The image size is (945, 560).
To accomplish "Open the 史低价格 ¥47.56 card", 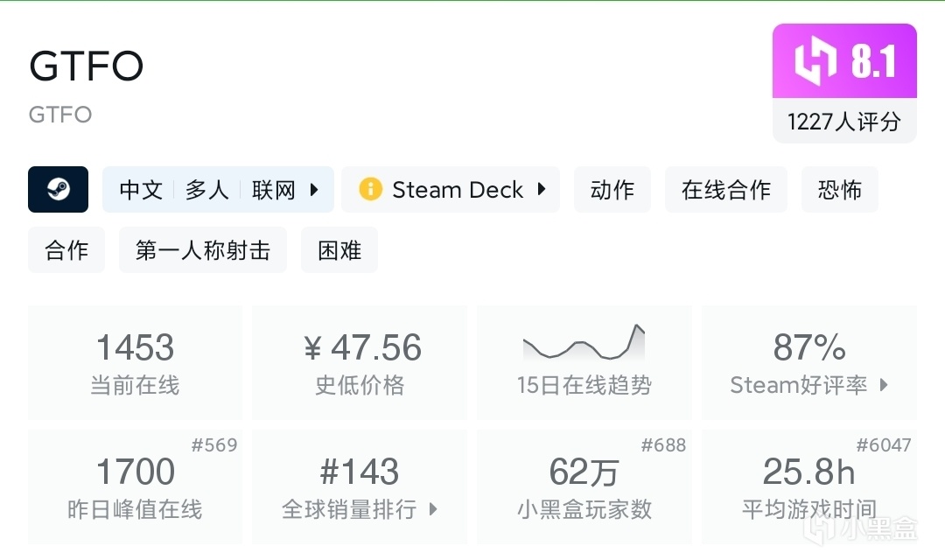I will click(x=360, y=362).
